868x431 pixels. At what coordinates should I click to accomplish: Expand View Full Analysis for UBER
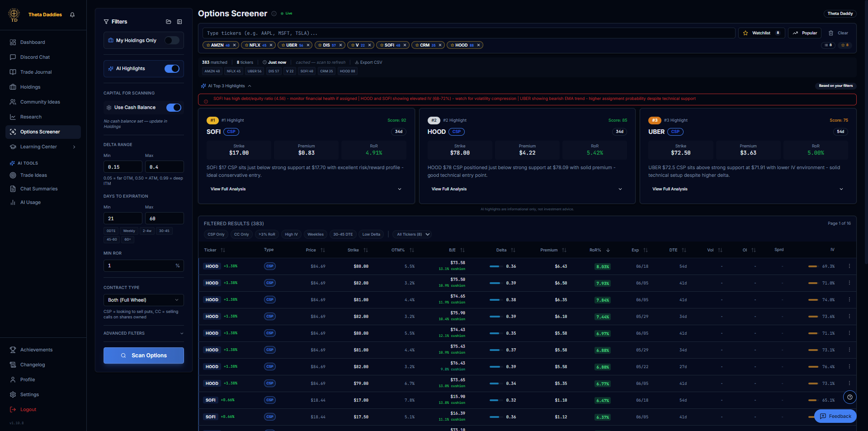(x=748, y=189)
